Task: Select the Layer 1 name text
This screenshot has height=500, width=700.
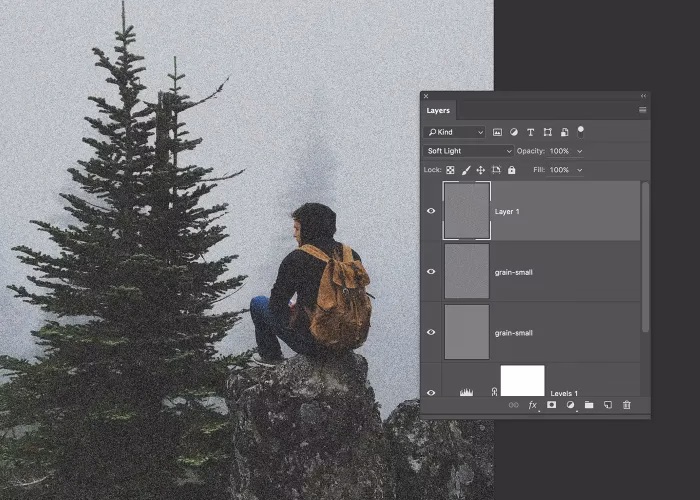Action: click(x=507, y=212)
